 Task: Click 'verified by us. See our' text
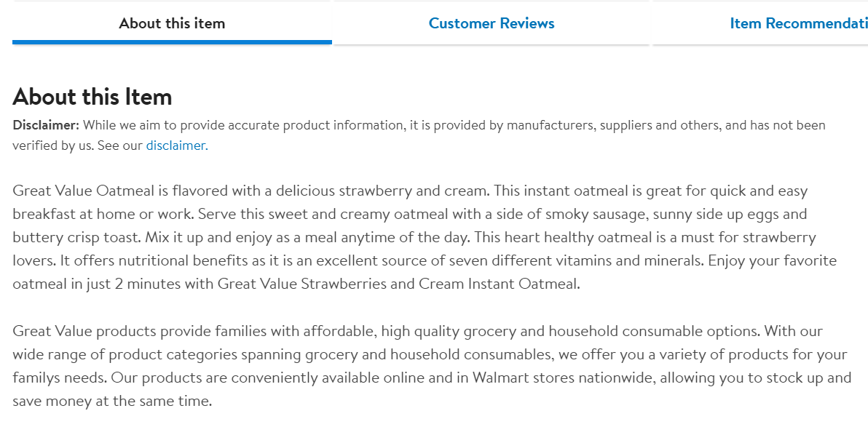(x=77, y=145)
